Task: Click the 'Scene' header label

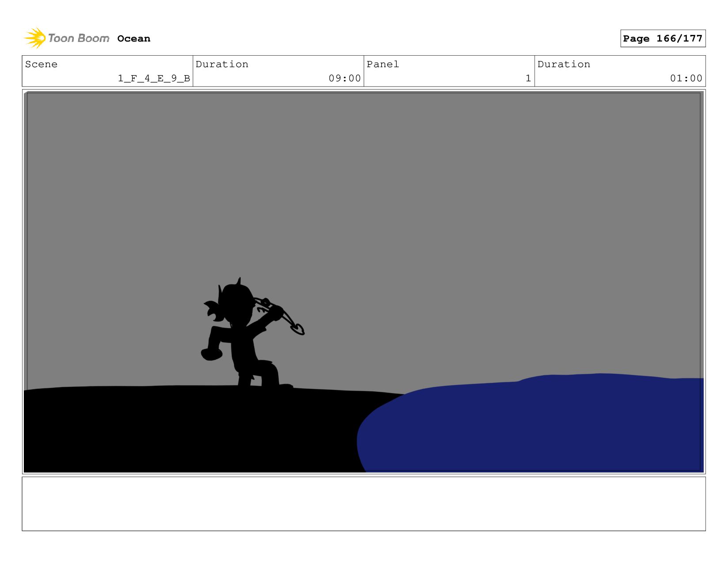Action: (x=41, y=64)
